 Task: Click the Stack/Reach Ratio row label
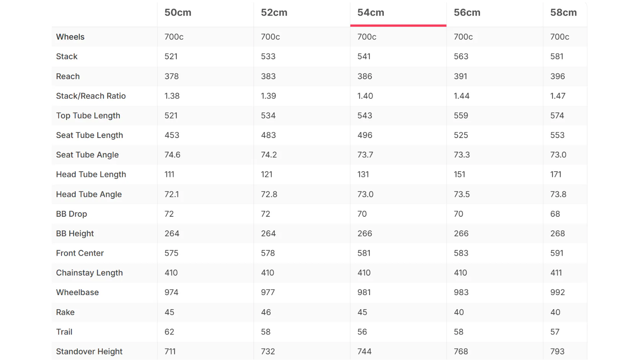coord(91,96)
